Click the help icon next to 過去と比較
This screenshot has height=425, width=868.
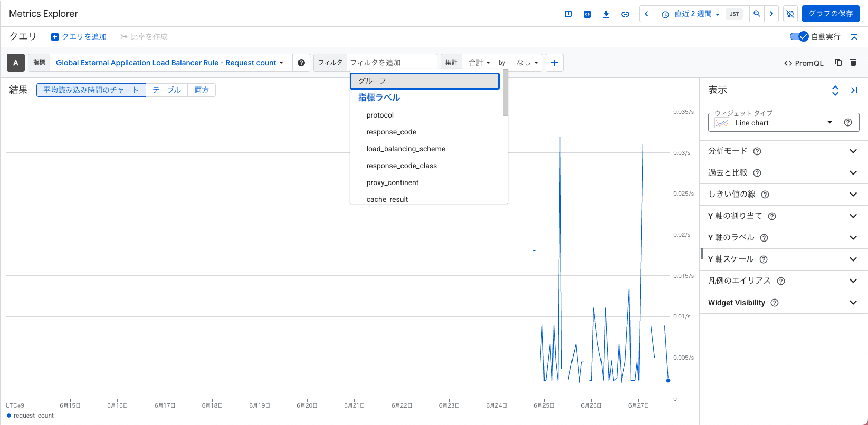pyautogui.click(x=757, y=173)
